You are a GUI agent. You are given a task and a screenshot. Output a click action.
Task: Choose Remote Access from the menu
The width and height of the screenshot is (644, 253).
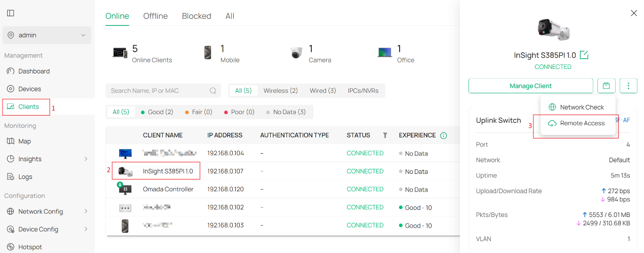pyautogui.click(x=578, y=123)
